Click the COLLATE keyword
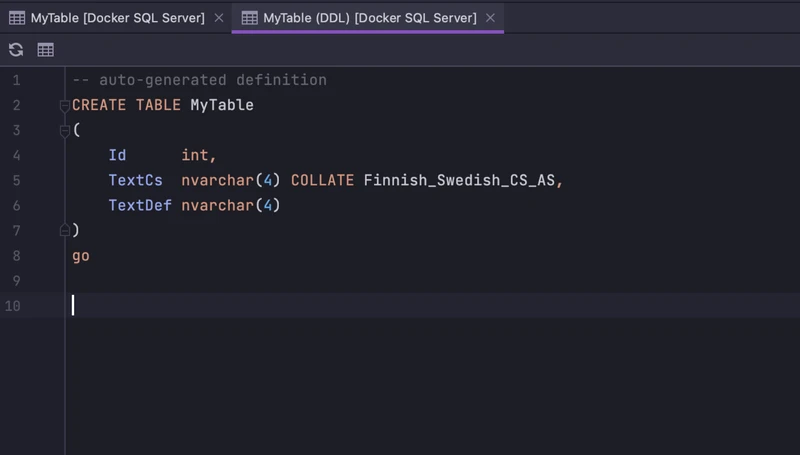This screenshot has height=455, width=800. pos(322,180)
